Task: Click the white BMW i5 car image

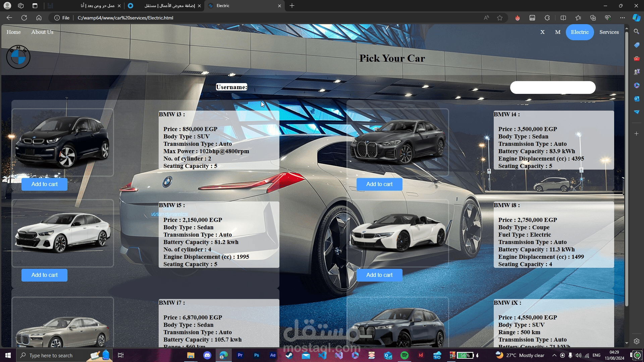Action: tap(63, 233)
